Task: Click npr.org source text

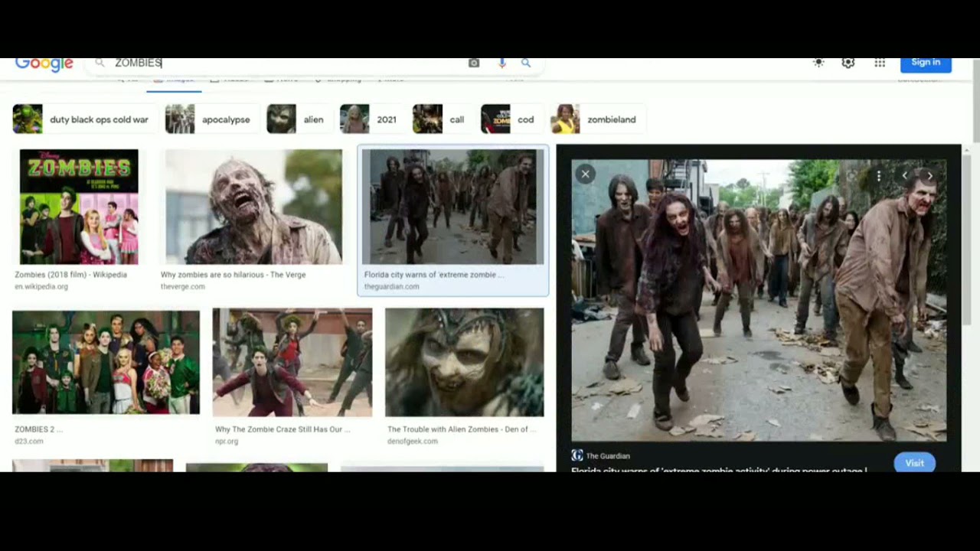Action: (x=227, y=442)
